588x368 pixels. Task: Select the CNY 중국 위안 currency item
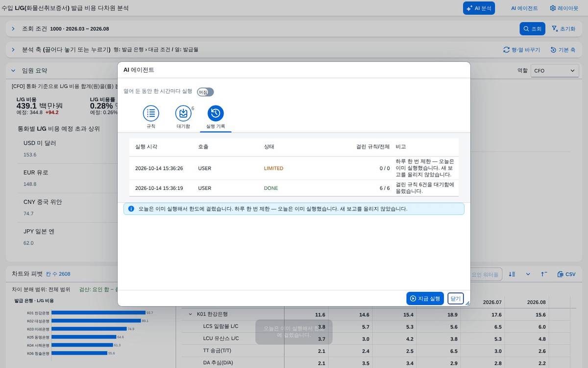pos(43,202)
